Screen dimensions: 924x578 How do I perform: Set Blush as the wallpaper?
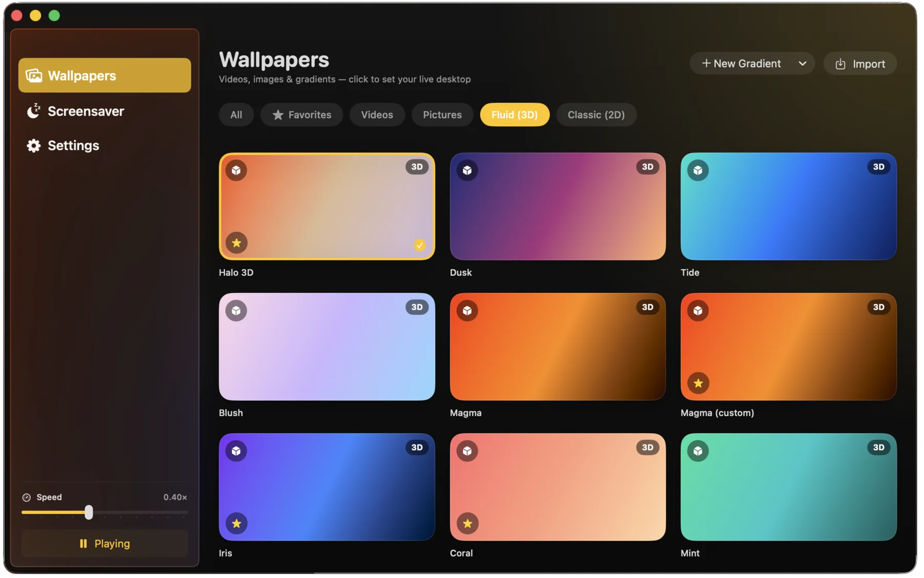(327, 347)
